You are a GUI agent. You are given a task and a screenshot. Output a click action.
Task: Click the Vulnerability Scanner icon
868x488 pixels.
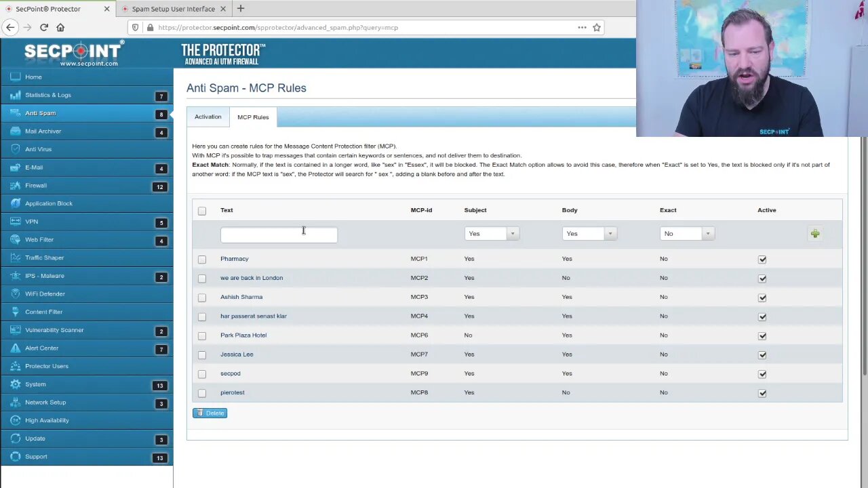click(x=15, y=330)
